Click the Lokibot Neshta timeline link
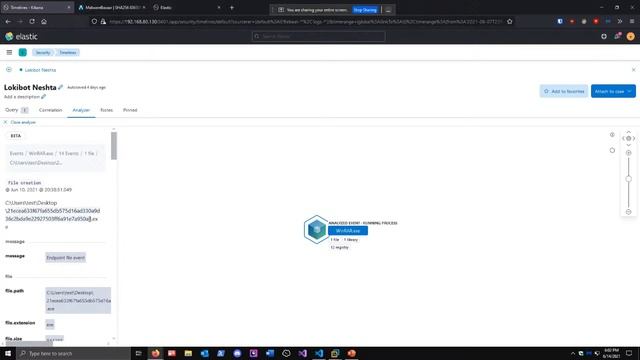Image resolution: width=640 pixels, height=360 pixels. 40,70
